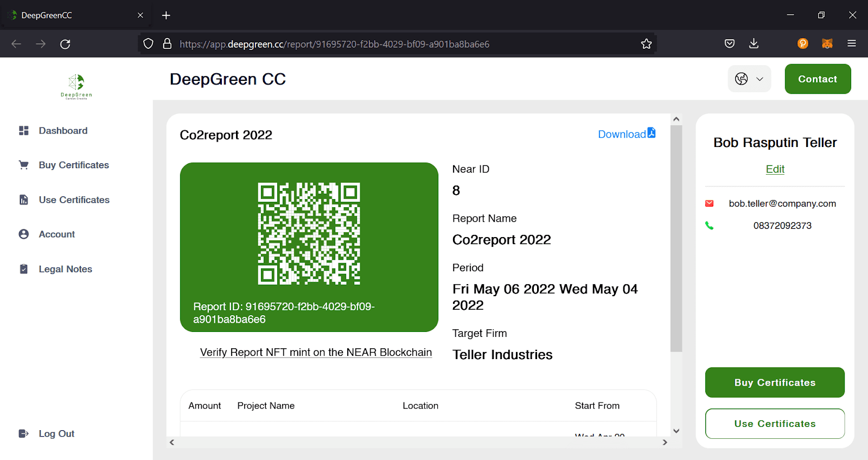
Task: Close the DeepGreenCC browser tab
Action: 141,15
